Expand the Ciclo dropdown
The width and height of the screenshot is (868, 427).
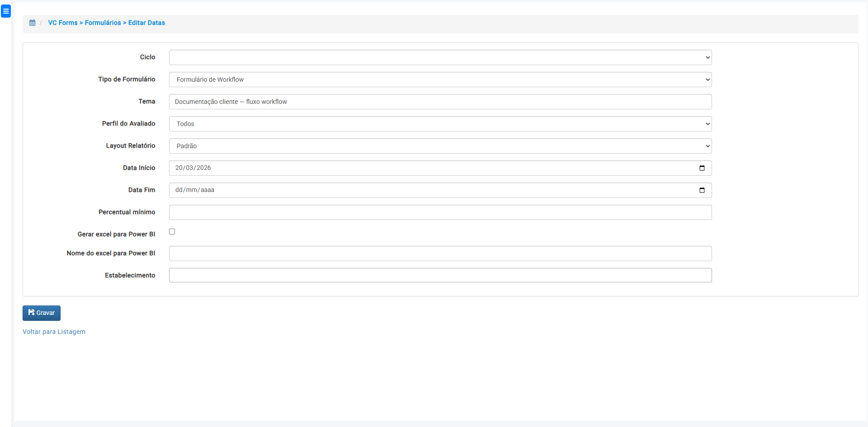click(x=440, y=57)
